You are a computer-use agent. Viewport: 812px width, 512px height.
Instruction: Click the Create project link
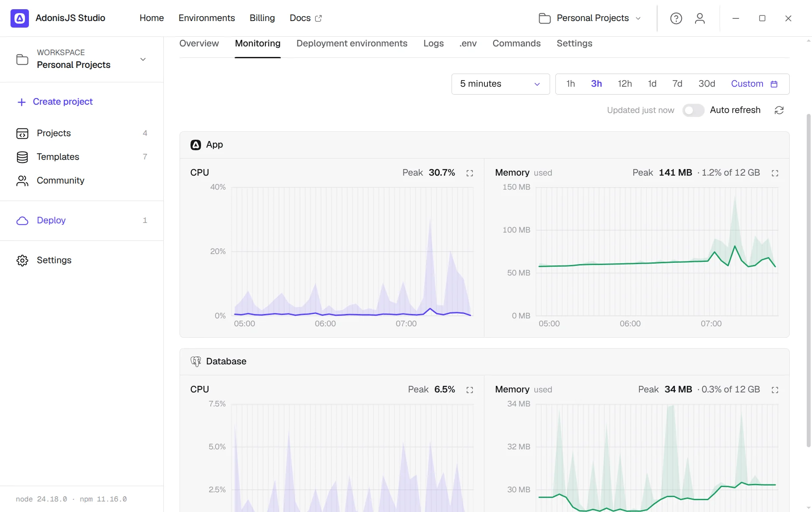(55, 102)
